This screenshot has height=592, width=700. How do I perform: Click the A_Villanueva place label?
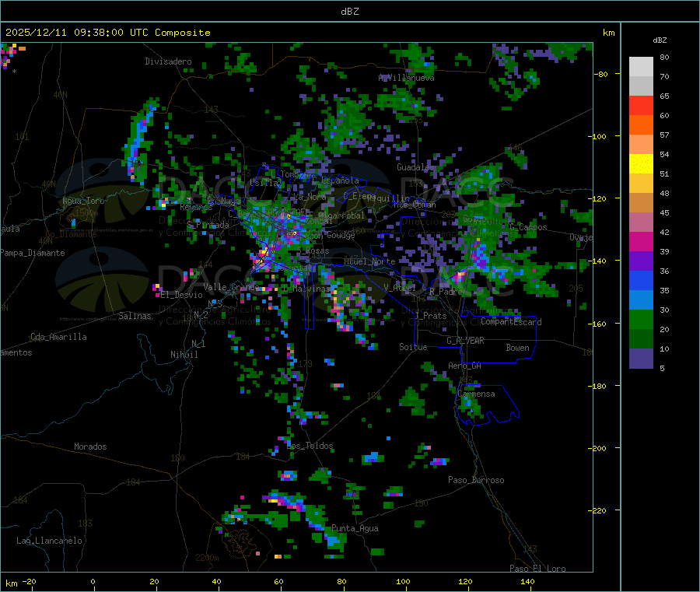(406, 78)
